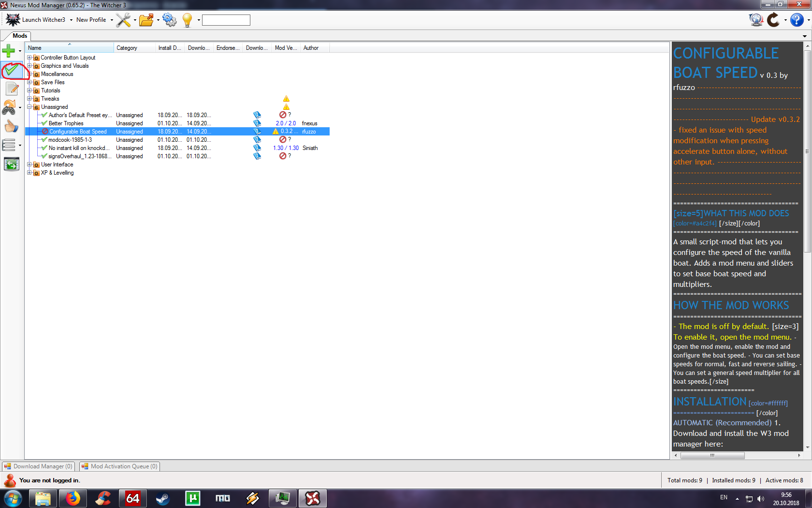Open the New Profile dropdown arrow

(x=112, y=20)
